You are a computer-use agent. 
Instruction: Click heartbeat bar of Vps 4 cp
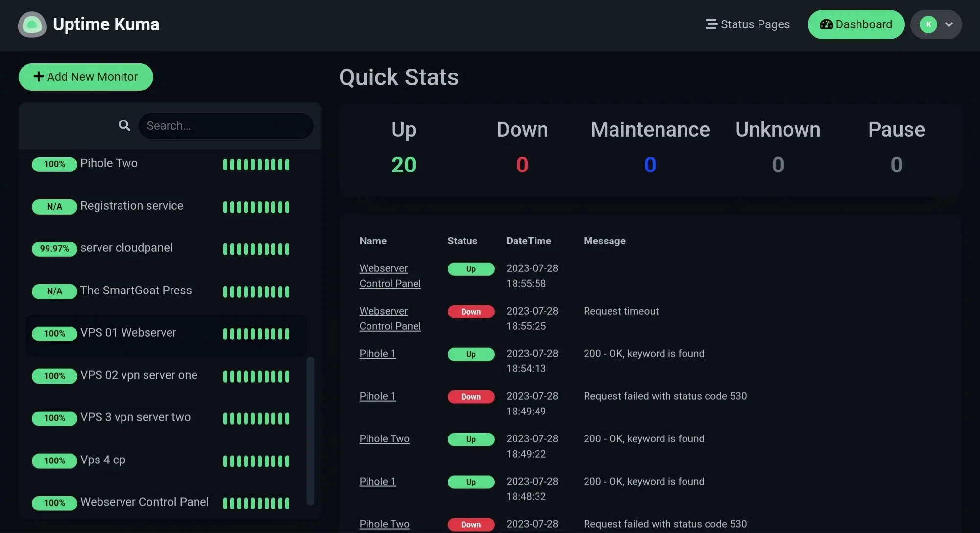click(256, 461)
